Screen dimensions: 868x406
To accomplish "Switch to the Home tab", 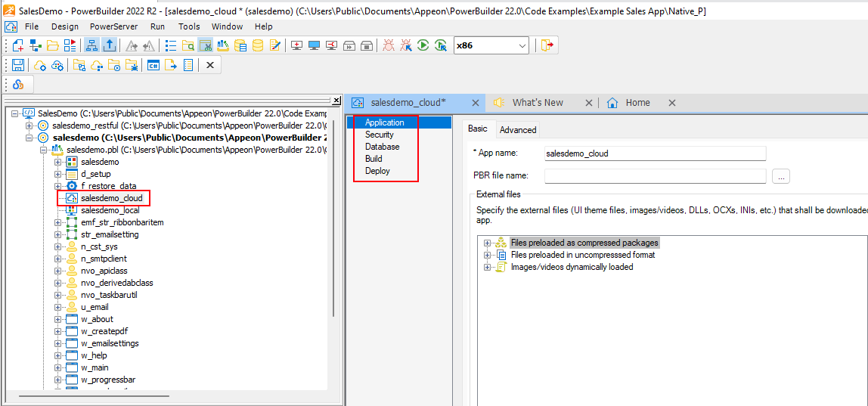I will coord(637,103).
